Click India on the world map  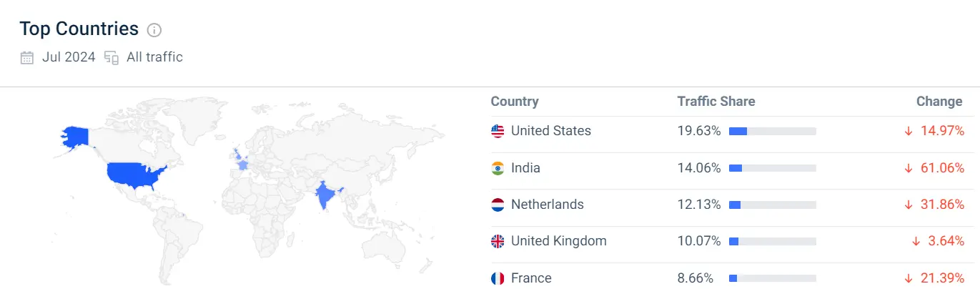point(325,195)
